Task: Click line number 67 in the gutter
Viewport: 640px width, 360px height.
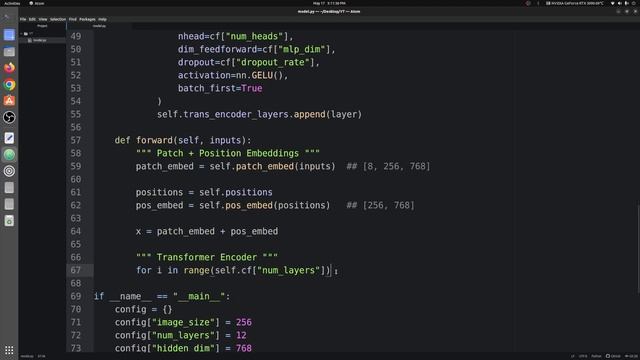Action: point(76,270)
